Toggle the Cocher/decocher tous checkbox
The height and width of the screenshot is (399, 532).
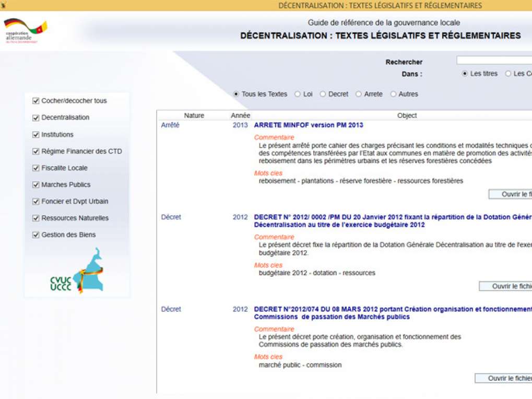click(36, 101)
